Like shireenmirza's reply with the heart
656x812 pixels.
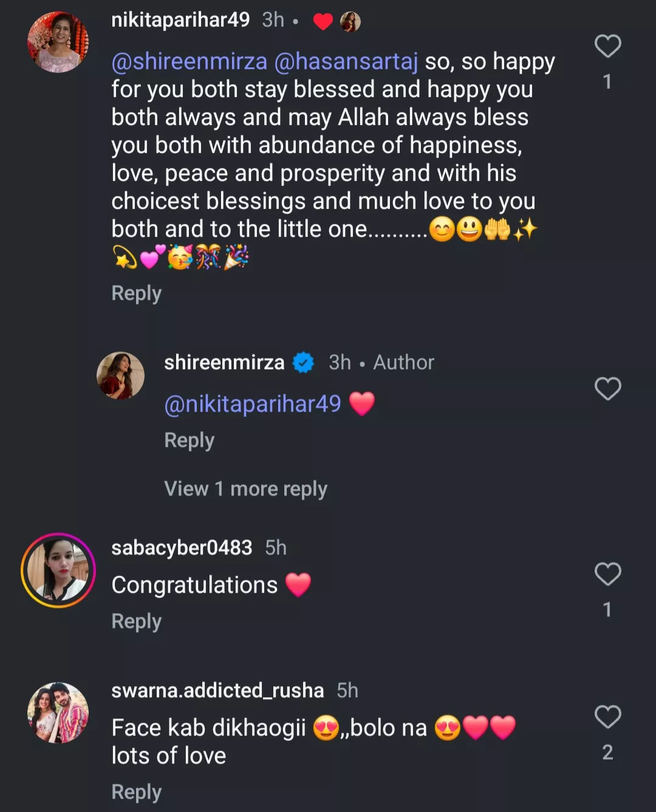(607, 389)
